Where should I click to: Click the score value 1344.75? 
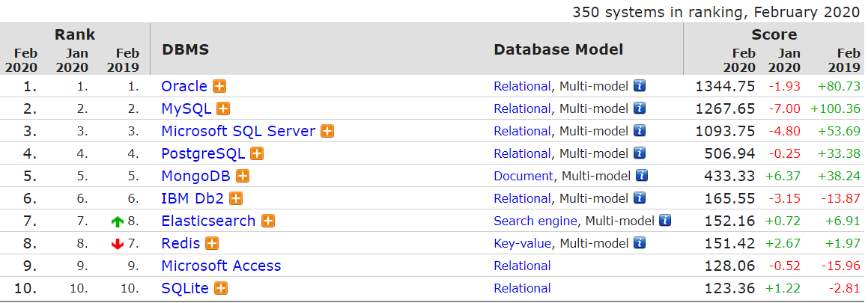point(725,86)
